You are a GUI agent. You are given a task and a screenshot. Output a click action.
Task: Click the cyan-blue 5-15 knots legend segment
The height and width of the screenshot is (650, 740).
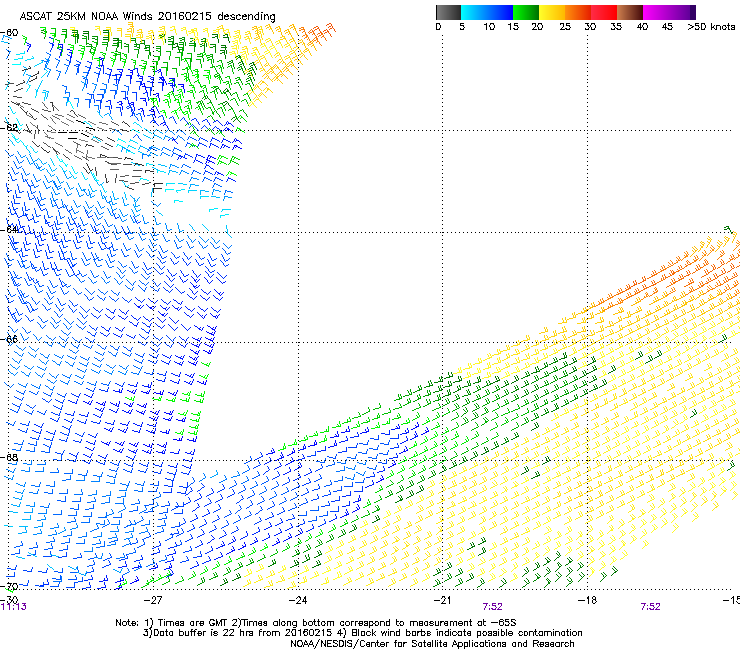(487, 12)
